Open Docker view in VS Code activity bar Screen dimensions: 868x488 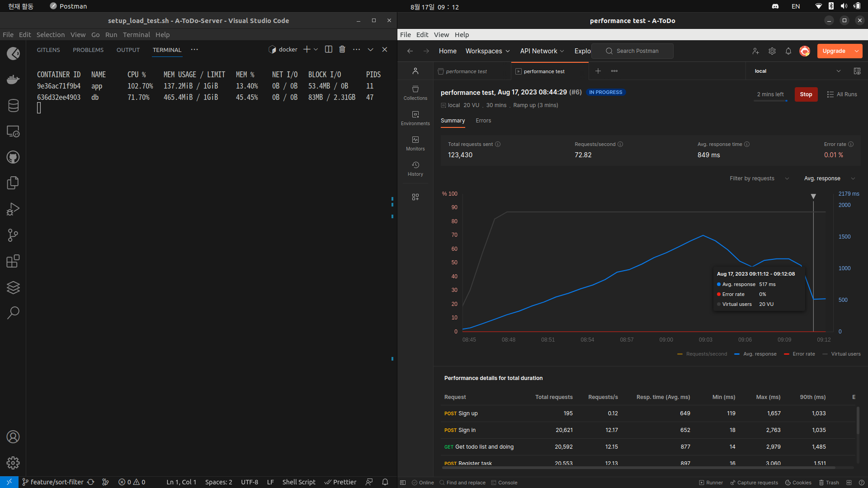click(13, 80)
